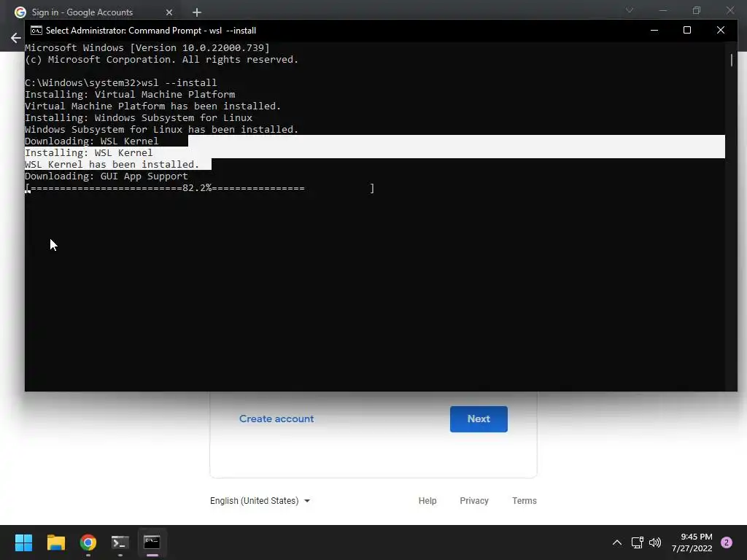This screenshot has height=560, width=747.
Task: Open a new Chrome tab
Action: click(197, 12)
